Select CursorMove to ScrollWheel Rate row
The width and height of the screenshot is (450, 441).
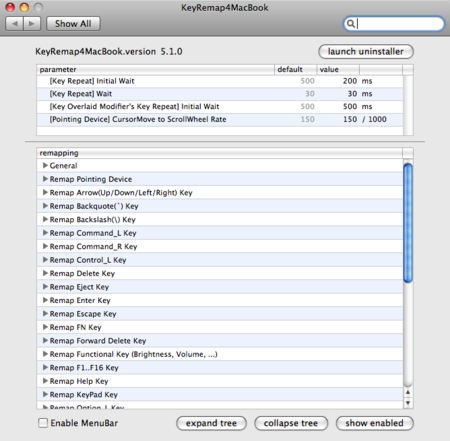tap(220, 119)
